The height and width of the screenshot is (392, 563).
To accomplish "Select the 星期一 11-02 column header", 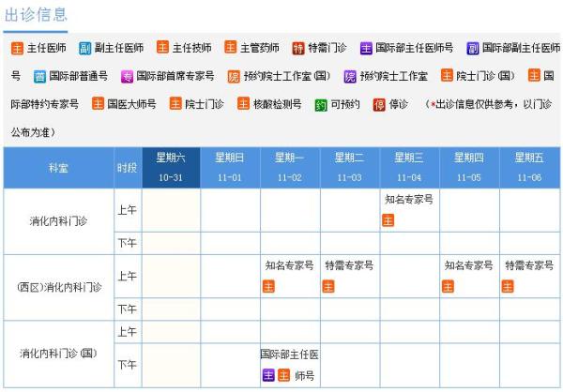I will point(290,168).
